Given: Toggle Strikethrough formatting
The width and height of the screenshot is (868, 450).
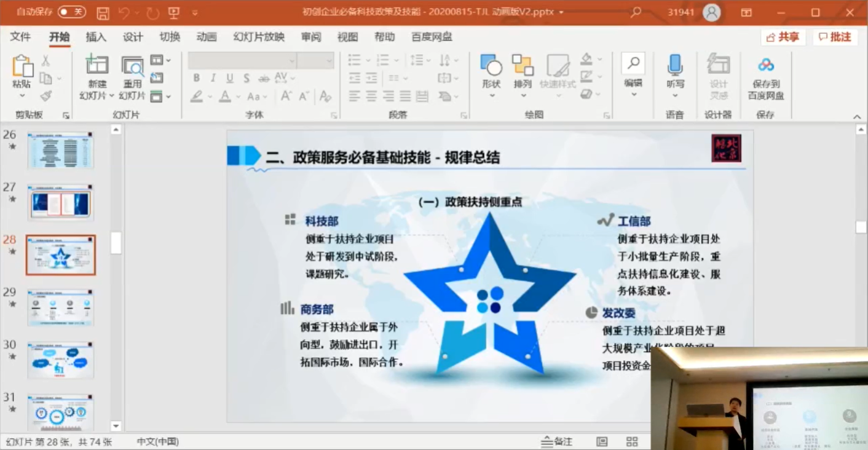Looking at the screenshot, I should [x=264, y=79].
